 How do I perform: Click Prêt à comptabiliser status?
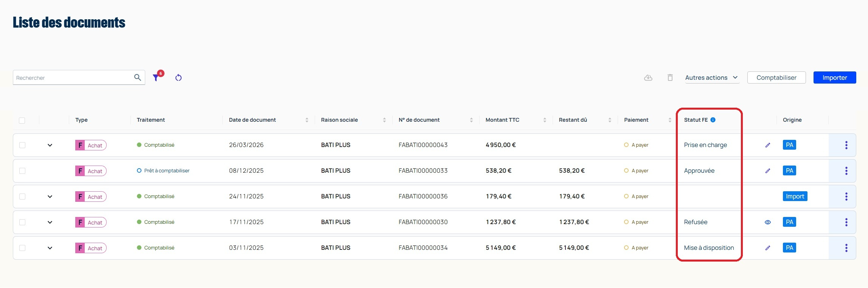pos(163,171)
